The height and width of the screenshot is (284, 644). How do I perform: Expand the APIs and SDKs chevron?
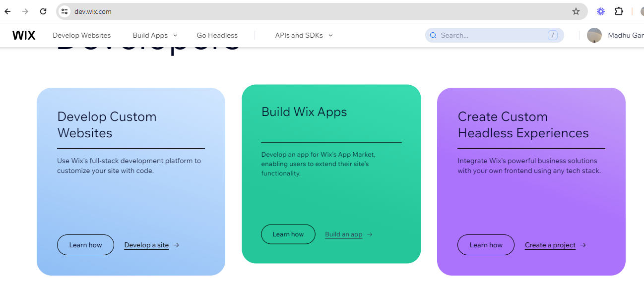click(330, 35)
